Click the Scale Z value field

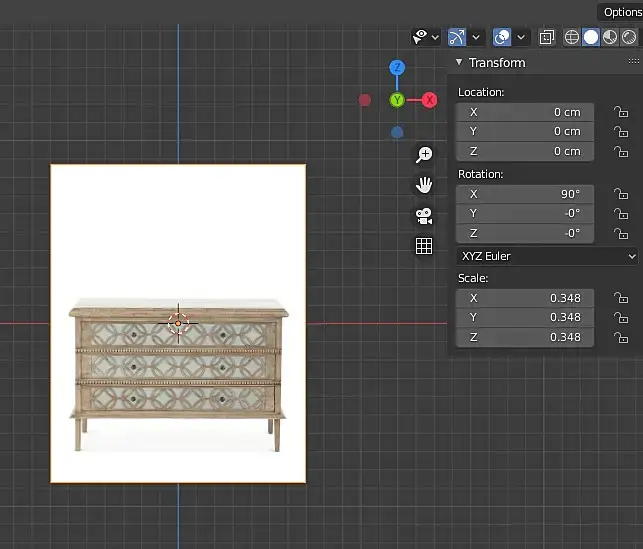(525, 337)
